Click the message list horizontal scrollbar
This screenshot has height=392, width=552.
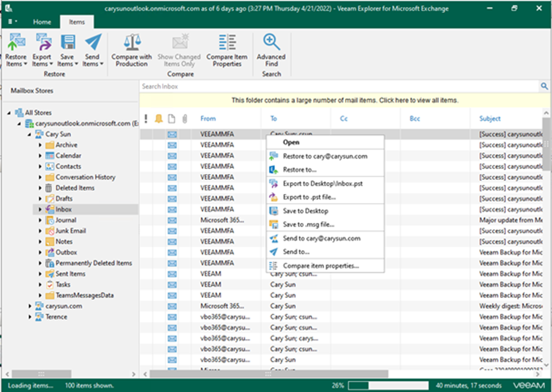269,374
